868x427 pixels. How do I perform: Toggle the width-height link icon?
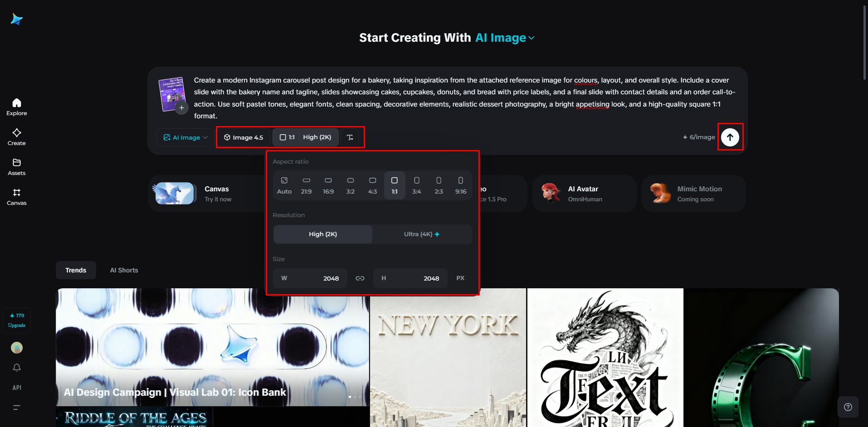pos(360,278)
